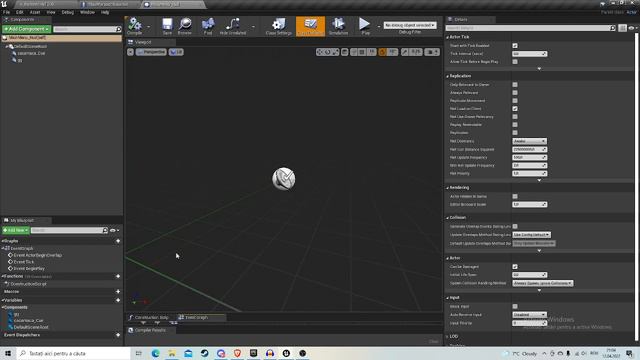Collapse the Replication section
The image size is (640, 360).
447,76
